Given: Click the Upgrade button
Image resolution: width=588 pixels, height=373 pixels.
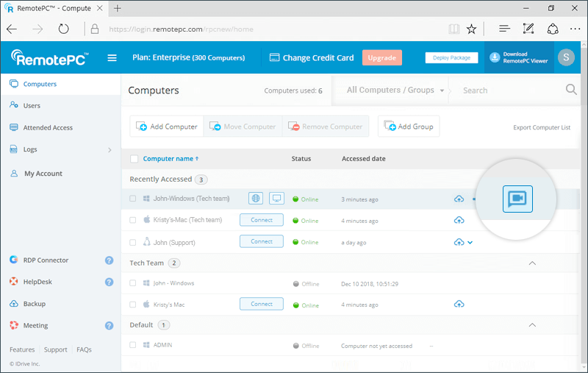Looking at the screenshot, I should click(381, 58).
